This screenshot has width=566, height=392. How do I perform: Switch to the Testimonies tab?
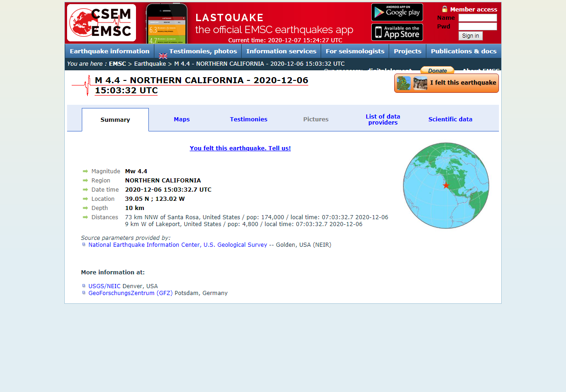pyautogui.click(x=249, y=119)
